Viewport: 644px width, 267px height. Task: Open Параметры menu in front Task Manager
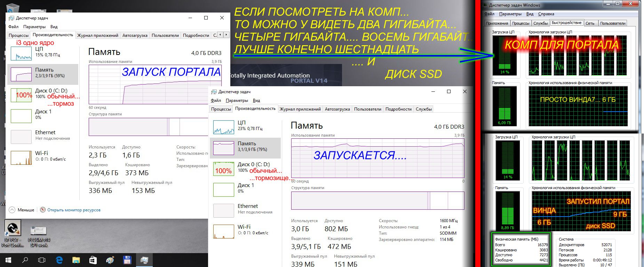[x=237, y=100]
